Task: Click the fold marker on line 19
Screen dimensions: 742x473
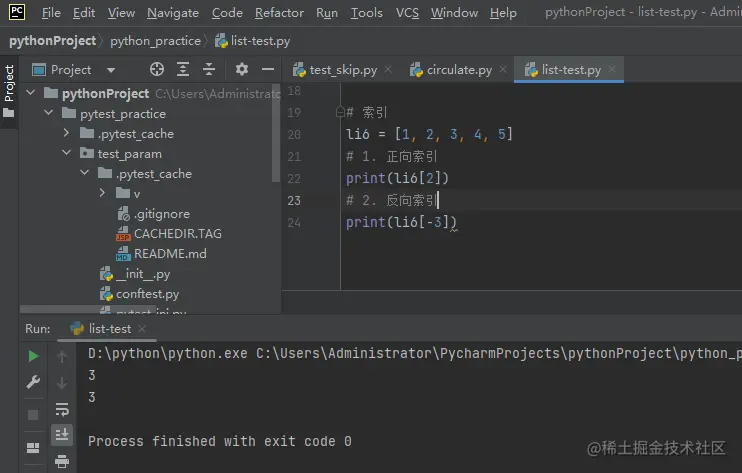Action: 340,112
